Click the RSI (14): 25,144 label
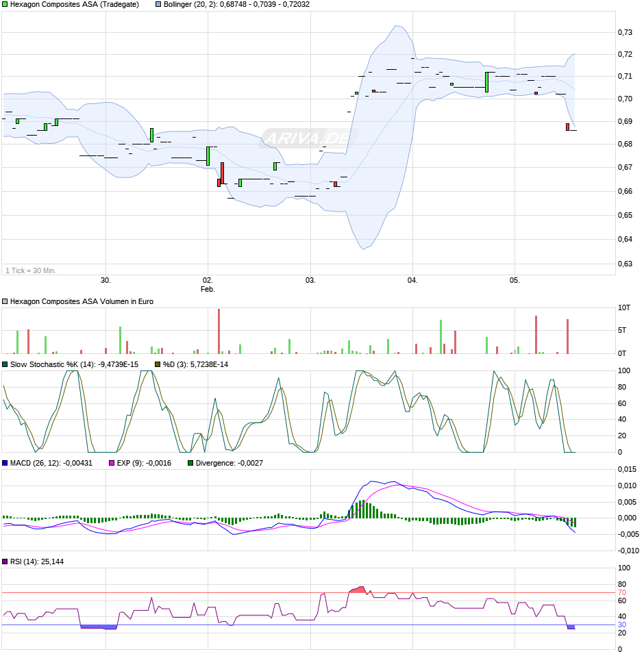 coord(37,562)
